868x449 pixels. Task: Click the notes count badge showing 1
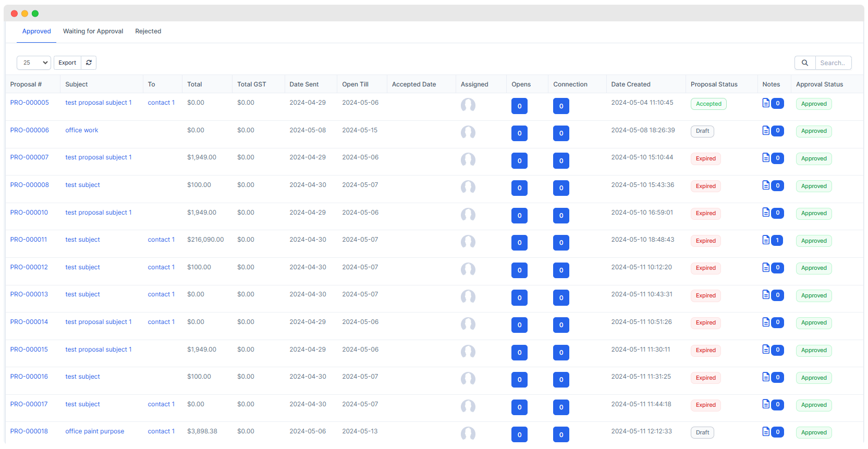point(777,240)
